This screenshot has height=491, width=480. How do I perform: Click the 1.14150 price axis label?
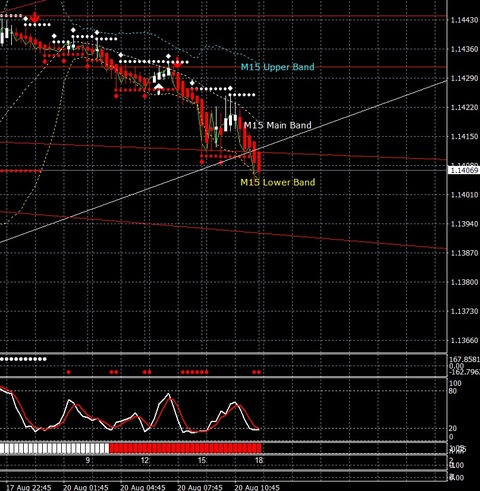[464, 136]
